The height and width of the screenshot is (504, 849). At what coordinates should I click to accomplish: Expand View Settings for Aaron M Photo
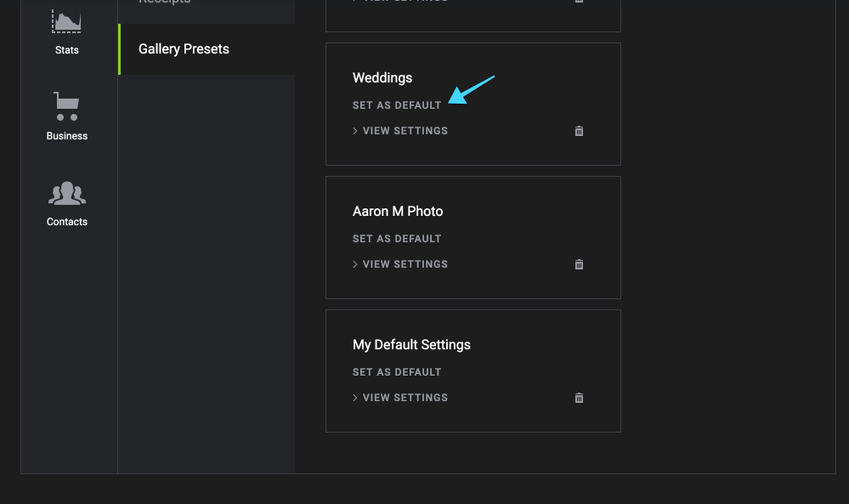point(400,264)
